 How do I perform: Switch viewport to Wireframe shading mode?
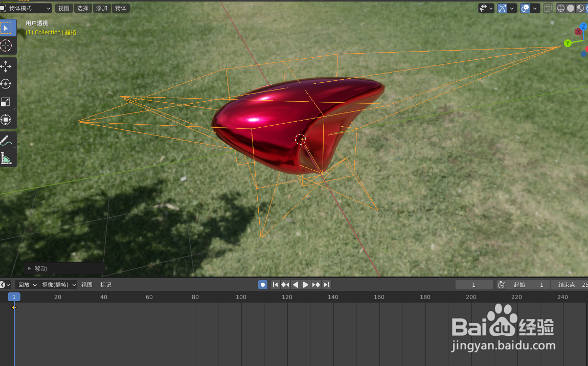click(560, 8)
